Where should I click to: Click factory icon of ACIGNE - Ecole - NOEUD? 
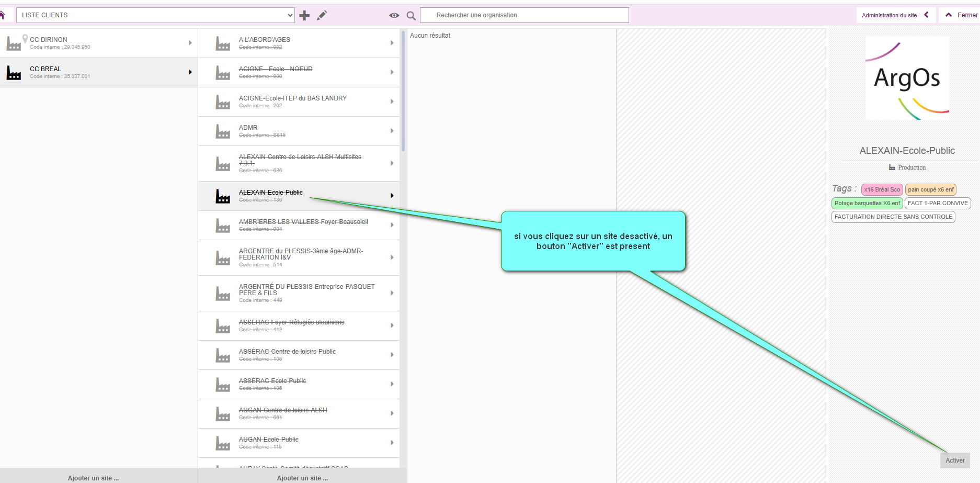[223, 73]
